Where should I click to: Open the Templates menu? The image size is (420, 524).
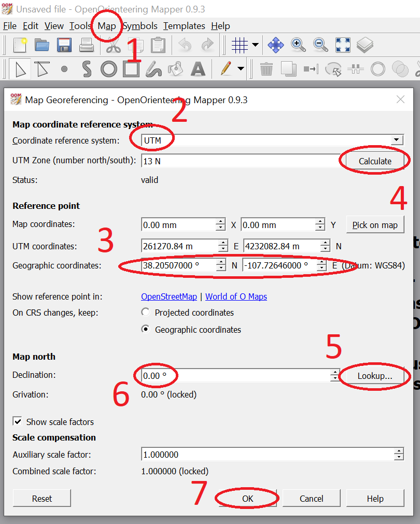pos(184,26)
